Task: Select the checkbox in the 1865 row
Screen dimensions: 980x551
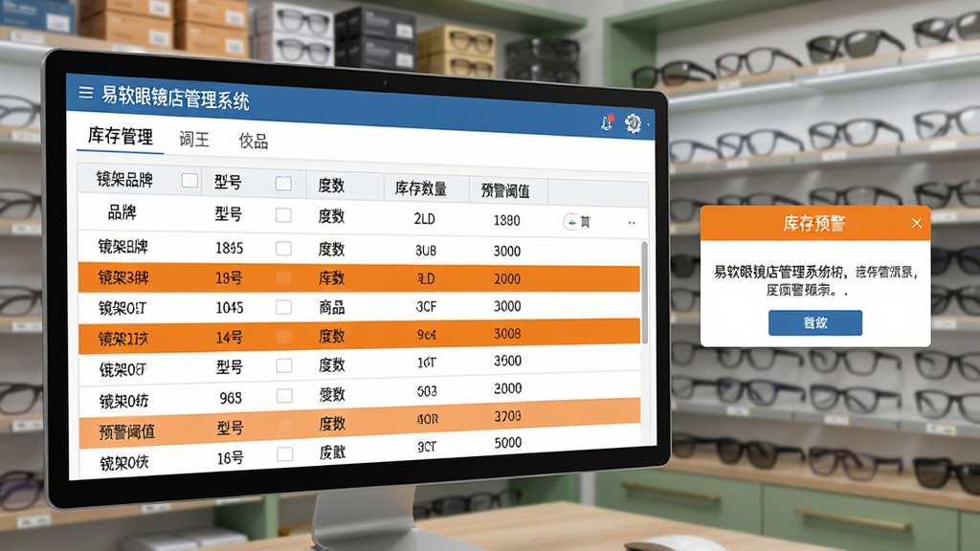Action: pos(283,248)
